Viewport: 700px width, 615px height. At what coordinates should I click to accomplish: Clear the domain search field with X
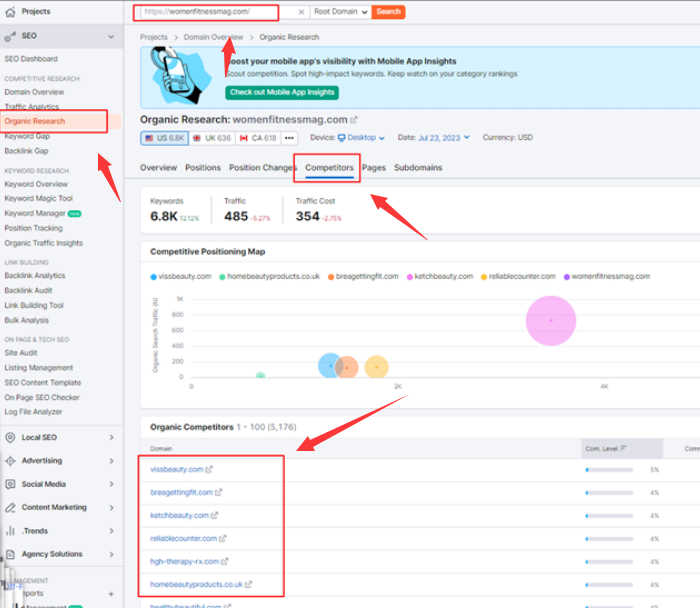302,12
